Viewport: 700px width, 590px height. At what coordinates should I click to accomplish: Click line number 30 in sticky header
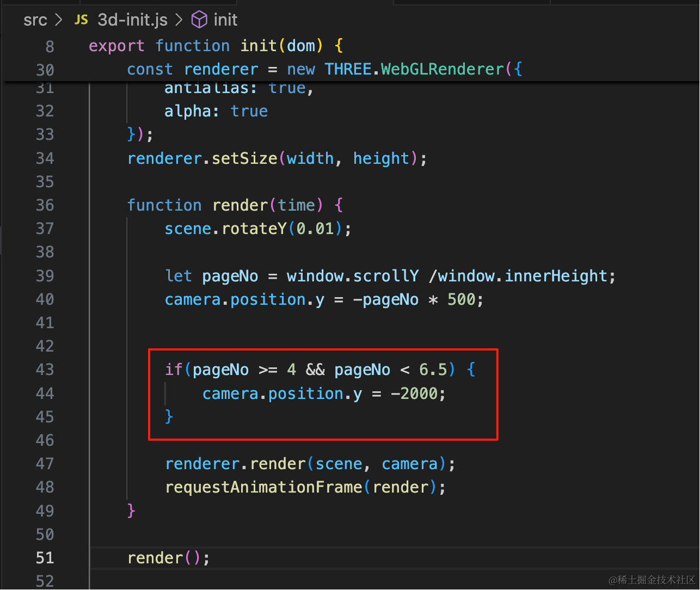coord(45,70)
